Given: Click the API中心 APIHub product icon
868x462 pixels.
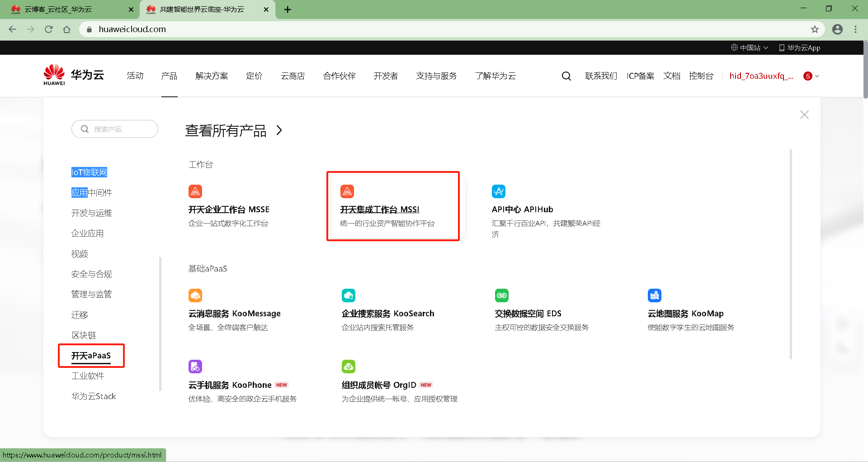Looking at the screenshot, I should (x=499, y=191).
